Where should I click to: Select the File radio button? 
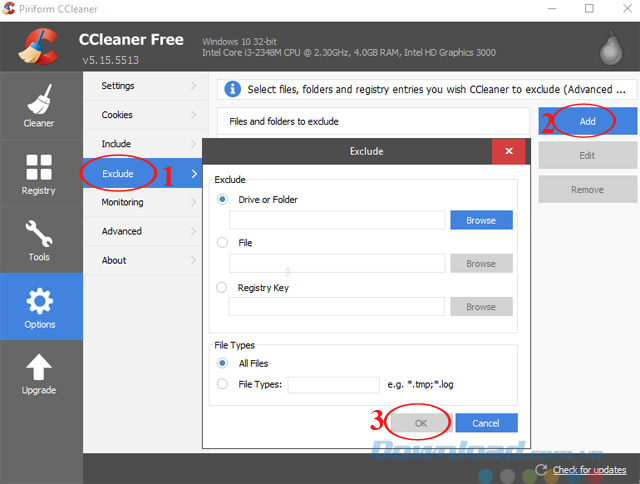[222, 242]
